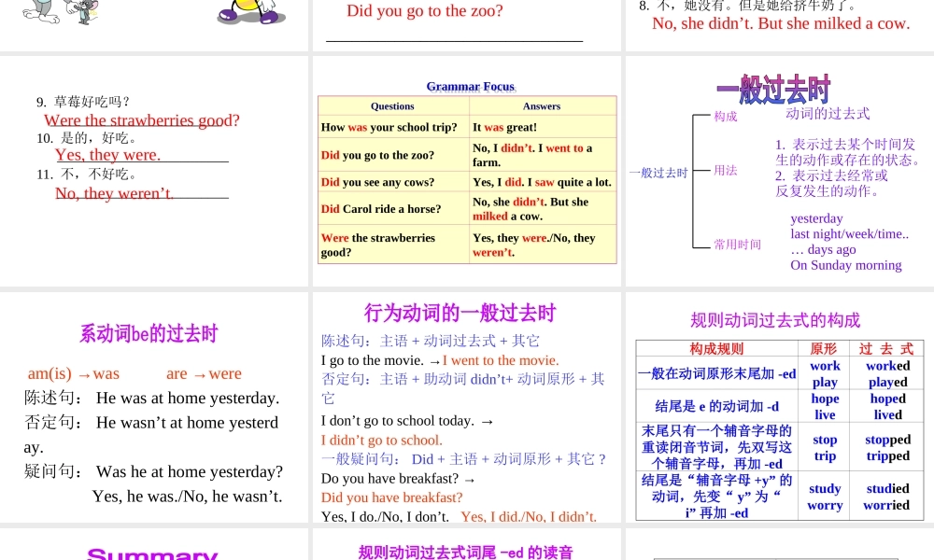
Task: Select the strawberries questions 9 to 11 slide
Action: coord(154,172)
